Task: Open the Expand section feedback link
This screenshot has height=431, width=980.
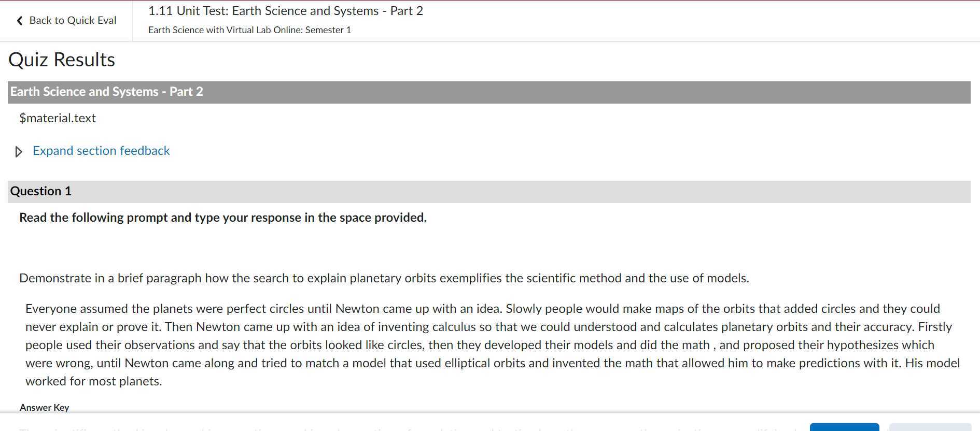Action: coord(101,151)
